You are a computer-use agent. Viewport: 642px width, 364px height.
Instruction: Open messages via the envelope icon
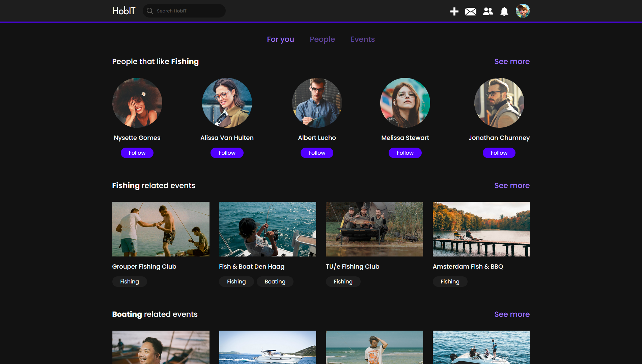(471, 11)
